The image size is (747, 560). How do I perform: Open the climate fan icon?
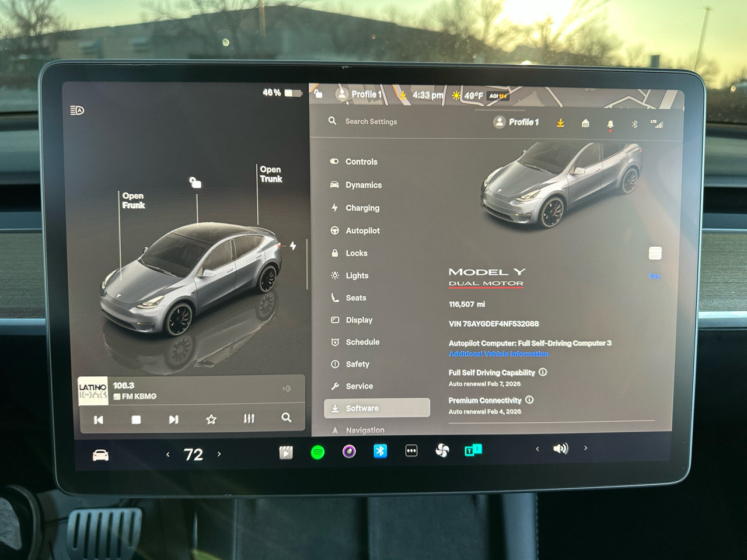pyautogui.click(x=442, y=450)
